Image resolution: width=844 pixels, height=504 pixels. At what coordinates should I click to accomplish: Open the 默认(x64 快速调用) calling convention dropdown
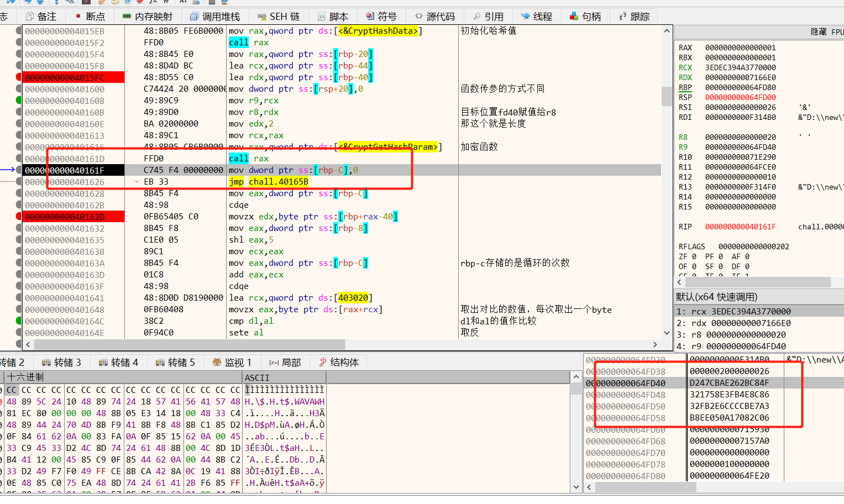coord(759,297)
